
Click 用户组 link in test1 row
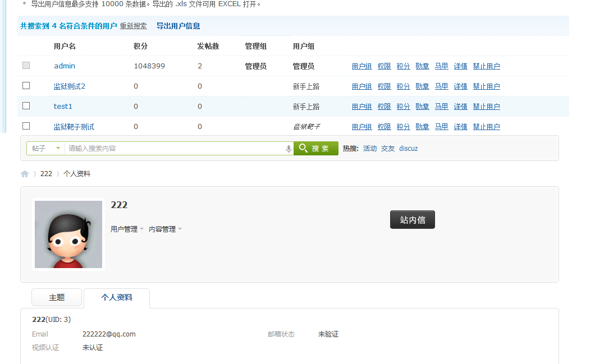pyautogui.click(x=362, y=106)
